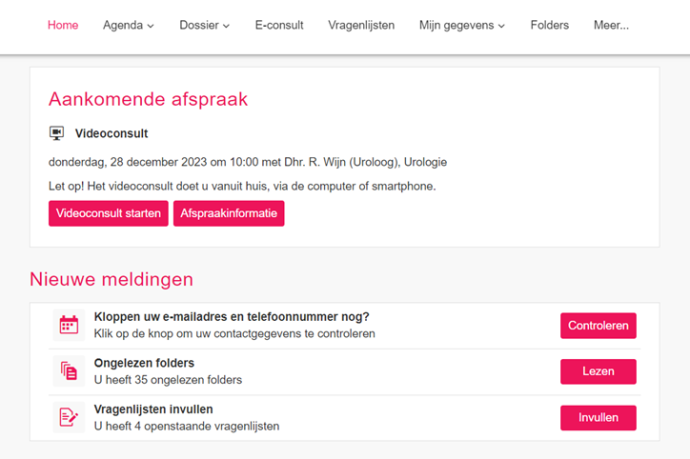Open Afspraakinformatie for the appointment
The image size is (690, 459).
pyautogui.click(x=229, y=213)
